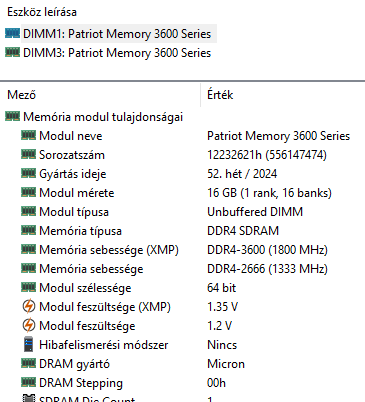Select the Modul neve row
365x402 pixels.
coord(182,136)
